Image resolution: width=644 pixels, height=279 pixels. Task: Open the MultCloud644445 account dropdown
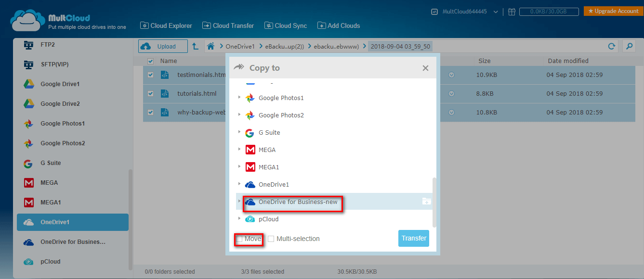[x=465, y=12]
